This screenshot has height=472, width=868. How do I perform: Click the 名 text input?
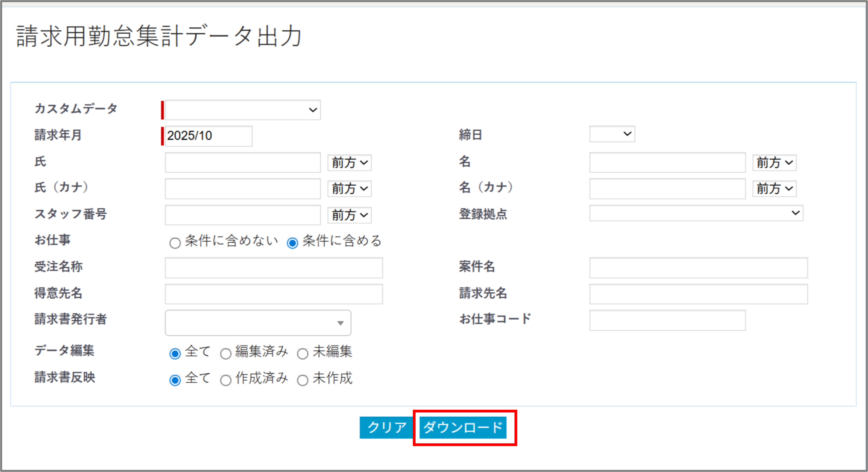coord(667,162)
